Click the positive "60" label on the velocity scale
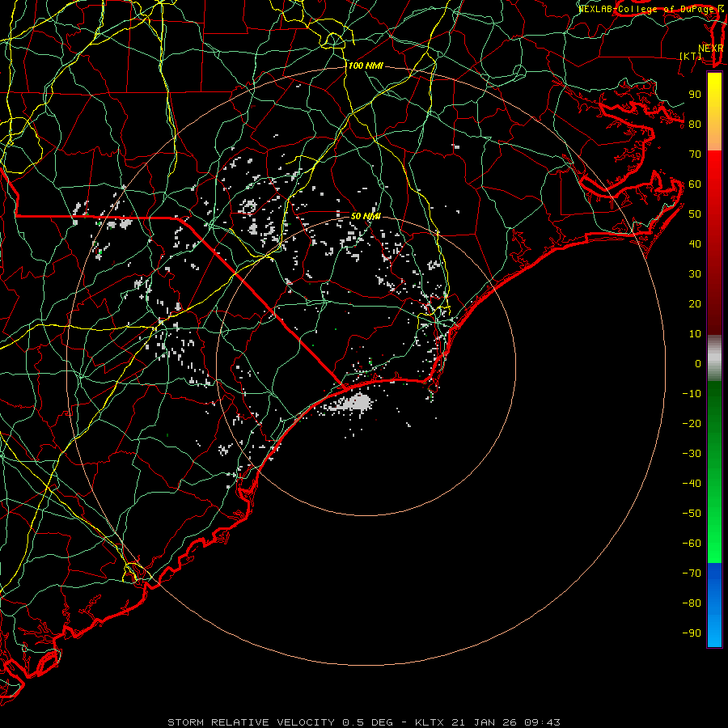The width and height of the screenshot is (728, 728). [x=695, y=184]
